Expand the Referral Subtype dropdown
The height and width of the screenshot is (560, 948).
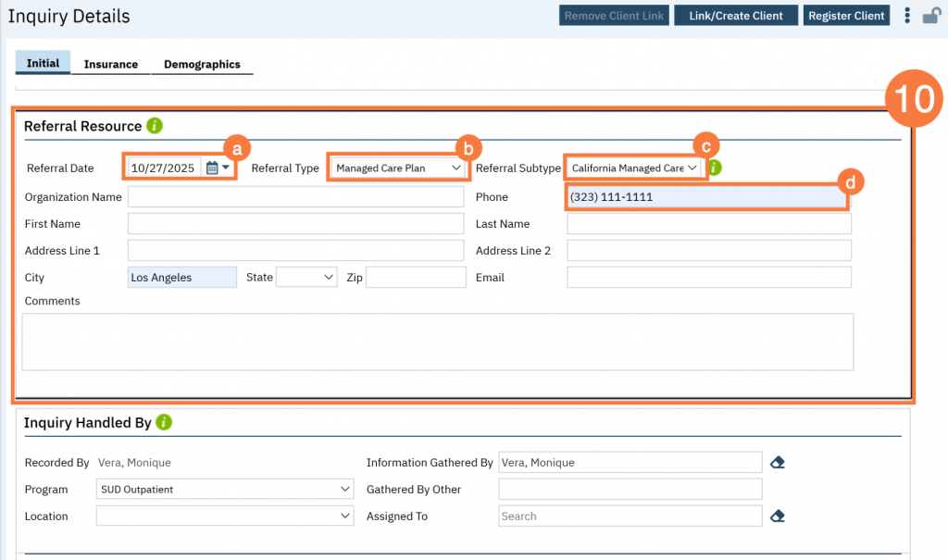(x=634, y=168)
